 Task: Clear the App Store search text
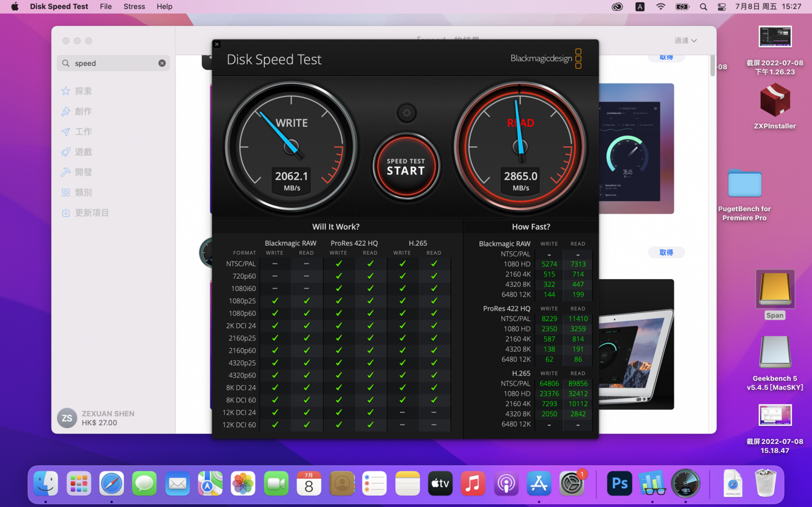click(x=162, y=63)
